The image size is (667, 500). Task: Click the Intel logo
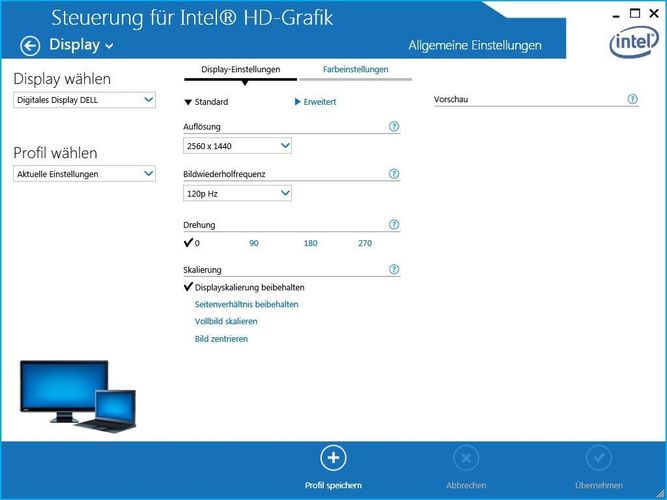634,42
